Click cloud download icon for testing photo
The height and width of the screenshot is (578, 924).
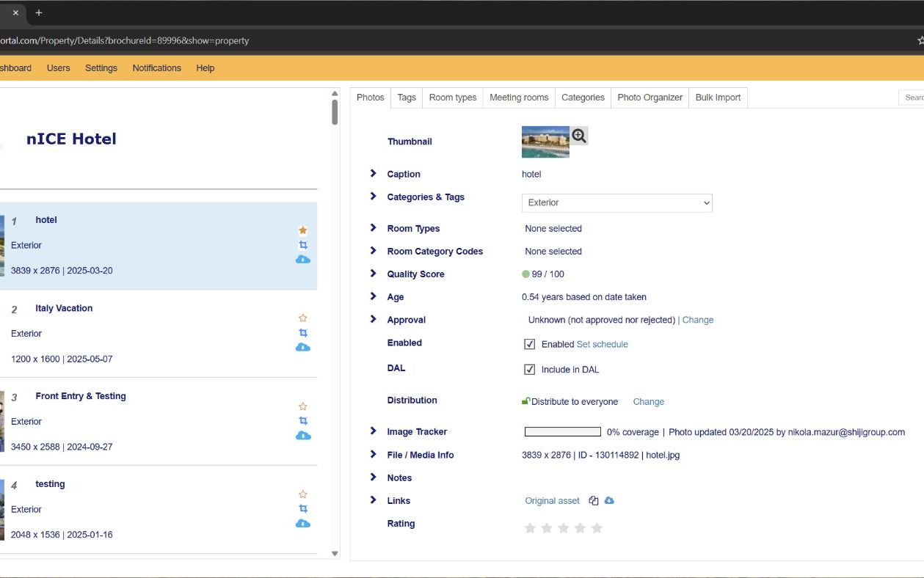303,523
